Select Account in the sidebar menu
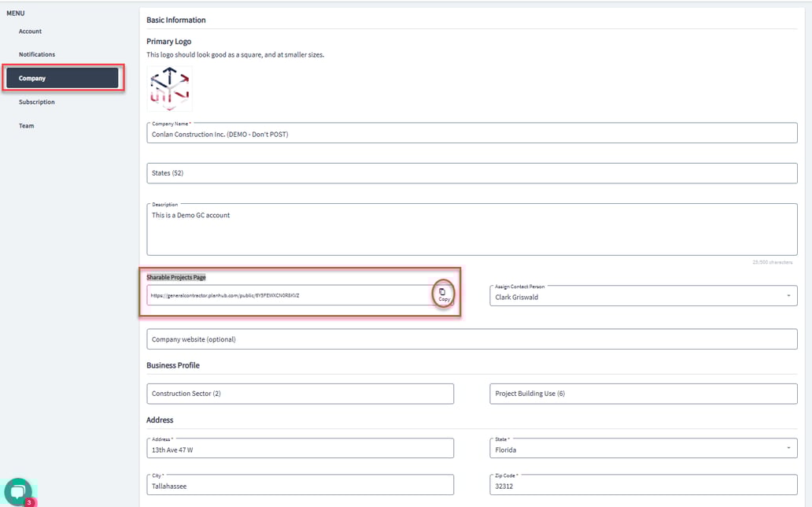The image size is (812, 507). pos(30,31)
